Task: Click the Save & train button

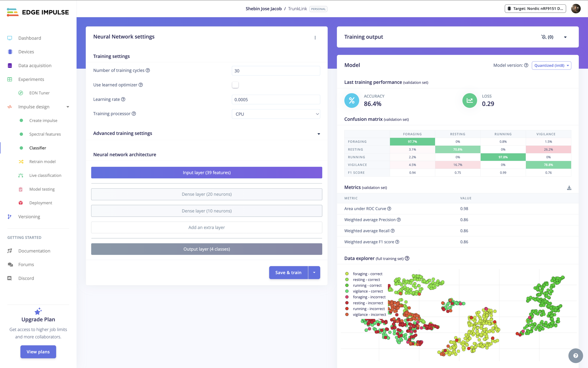Action: point(288,273)
